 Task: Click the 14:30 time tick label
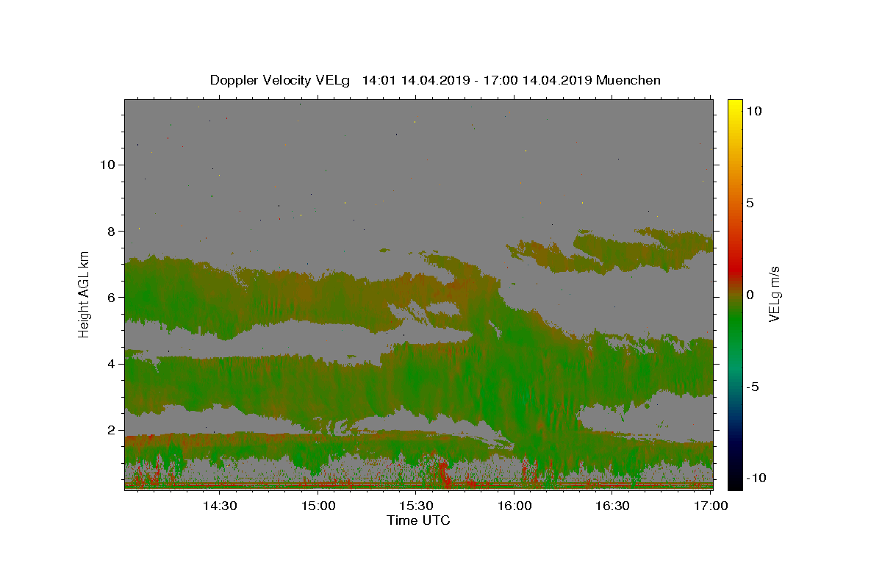[x=220, y=506]
